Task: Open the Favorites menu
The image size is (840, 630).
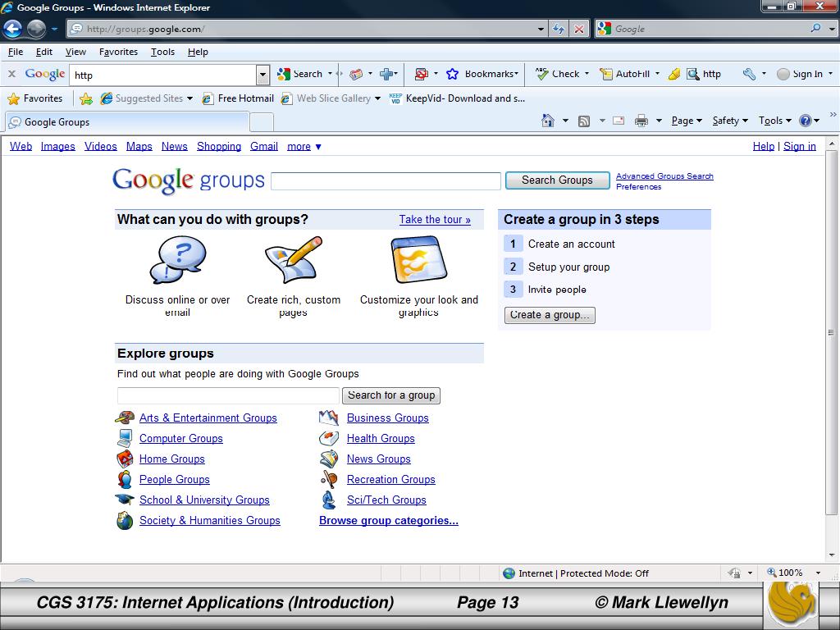Action: coord(118,52)
